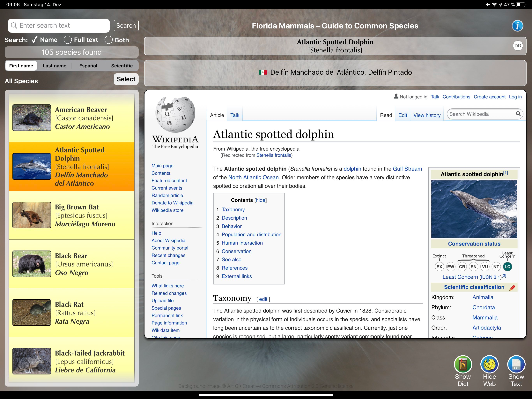Enable the Full text search radio button
Viewport: 532px width, 399px height.
coord(68,40)
